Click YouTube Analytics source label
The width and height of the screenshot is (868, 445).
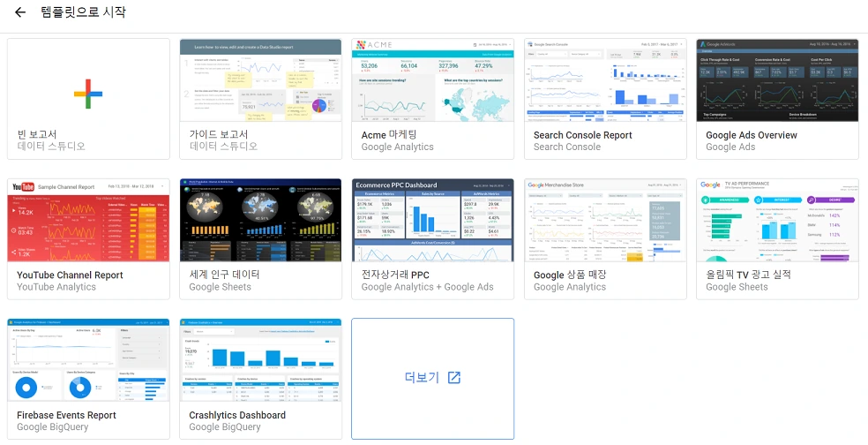click(x=56, y=287)
